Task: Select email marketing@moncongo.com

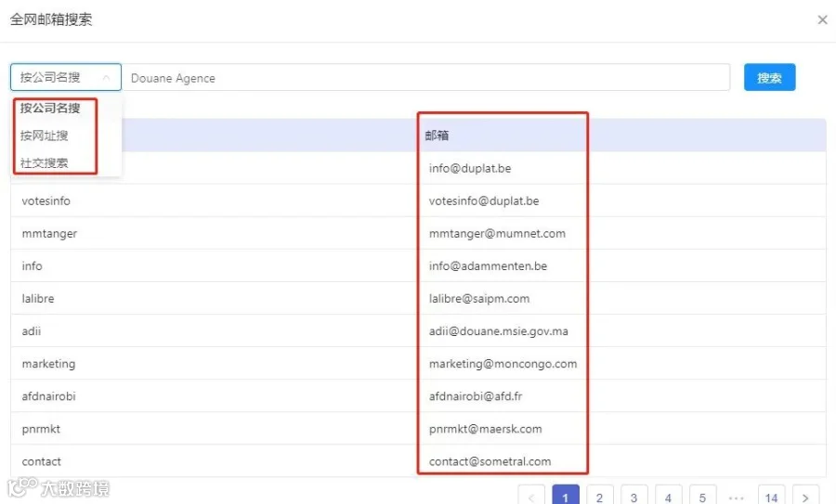Action: pyautogui.click(x=503, y=364)
